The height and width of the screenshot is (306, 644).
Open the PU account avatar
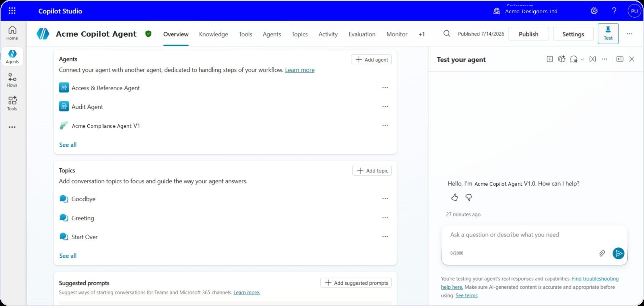pos(634,11)
